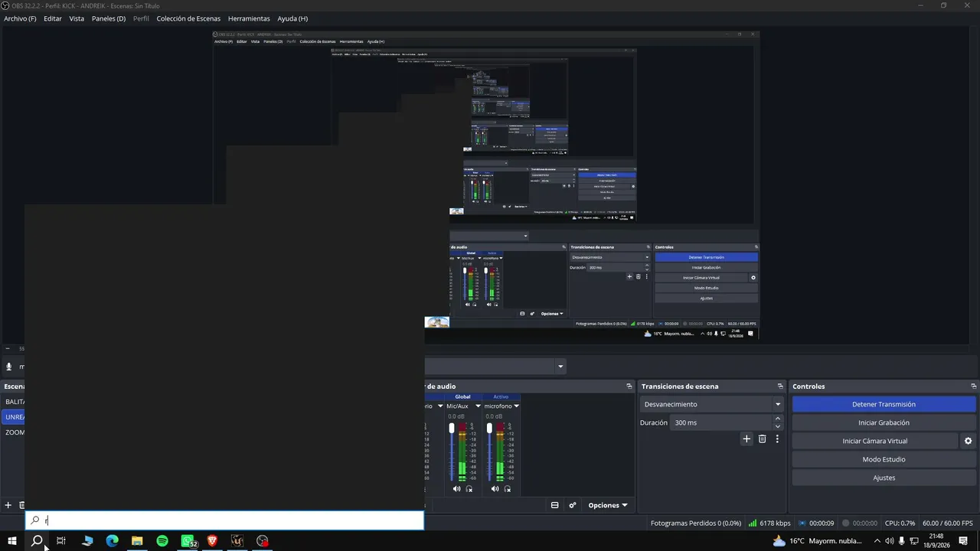Open the Colección de Escenas menu
Screen dimensions: 980x551
click(188, 18)
